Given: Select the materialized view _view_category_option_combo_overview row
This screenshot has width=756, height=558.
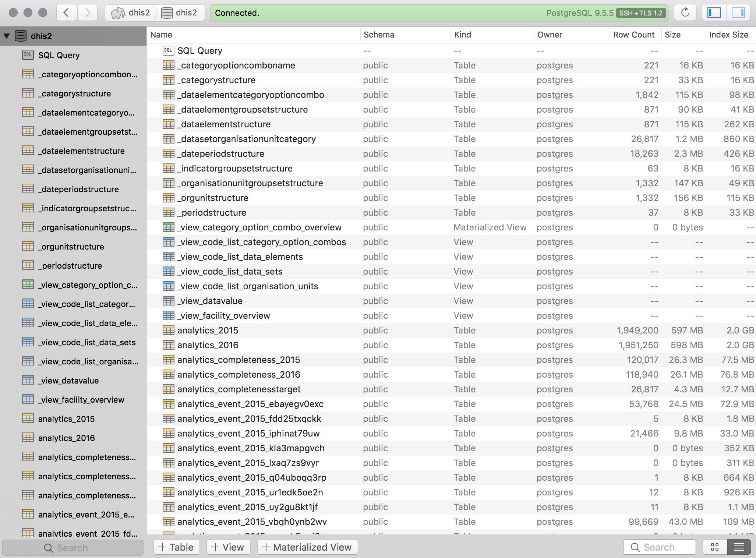Looking at the screenshot, I should point(259,227).
